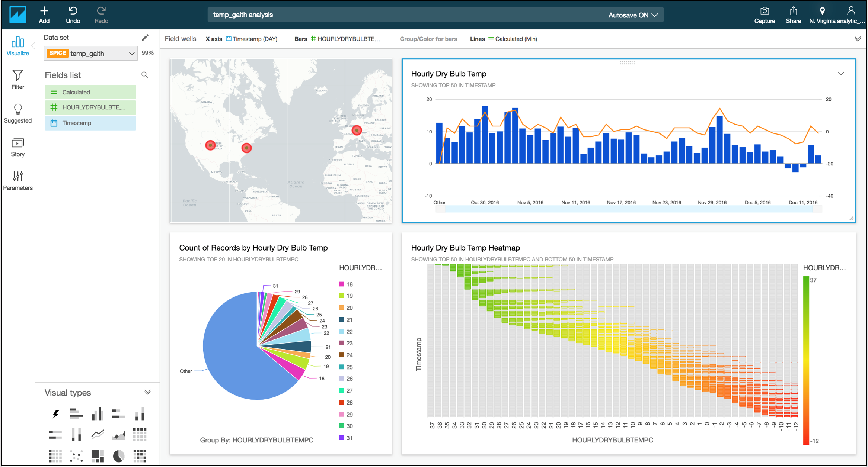Open the temp_gaith data set dropdown
Screen dimensions: 868x467
pos(91,53)
